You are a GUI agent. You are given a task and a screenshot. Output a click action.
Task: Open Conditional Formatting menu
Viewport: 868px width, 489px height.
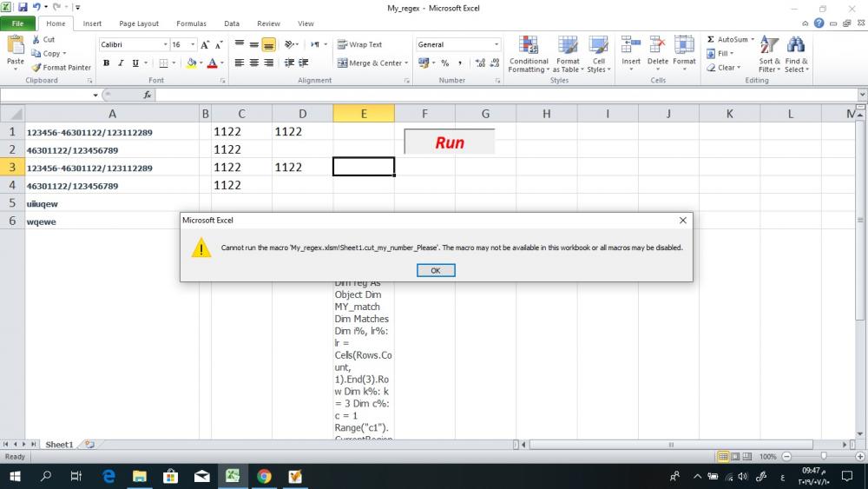[x=529, y=54]
